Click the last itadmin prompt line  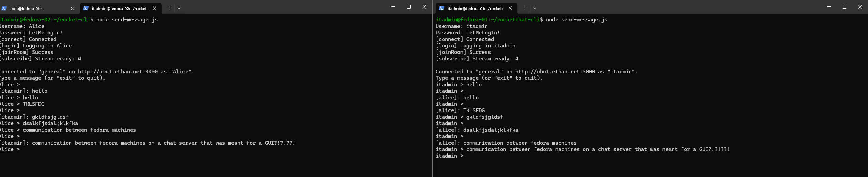click(449, 156)
